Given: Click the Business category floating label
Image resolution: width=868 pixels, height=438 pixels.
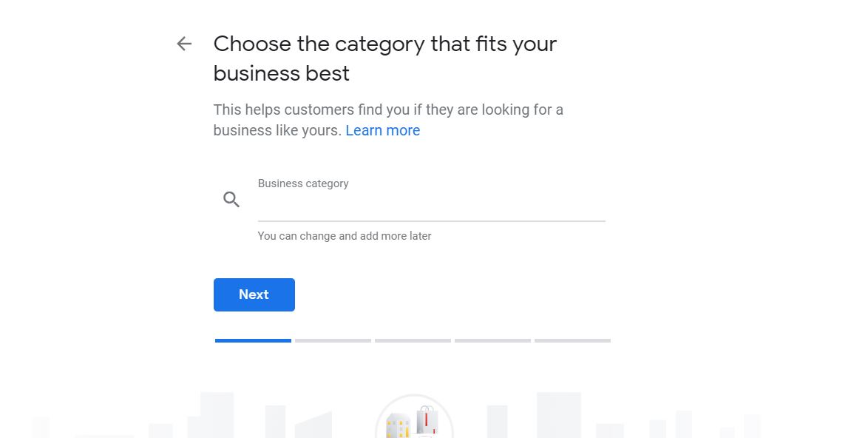Looking at the screenshot, I should click(x=303, y=183).
